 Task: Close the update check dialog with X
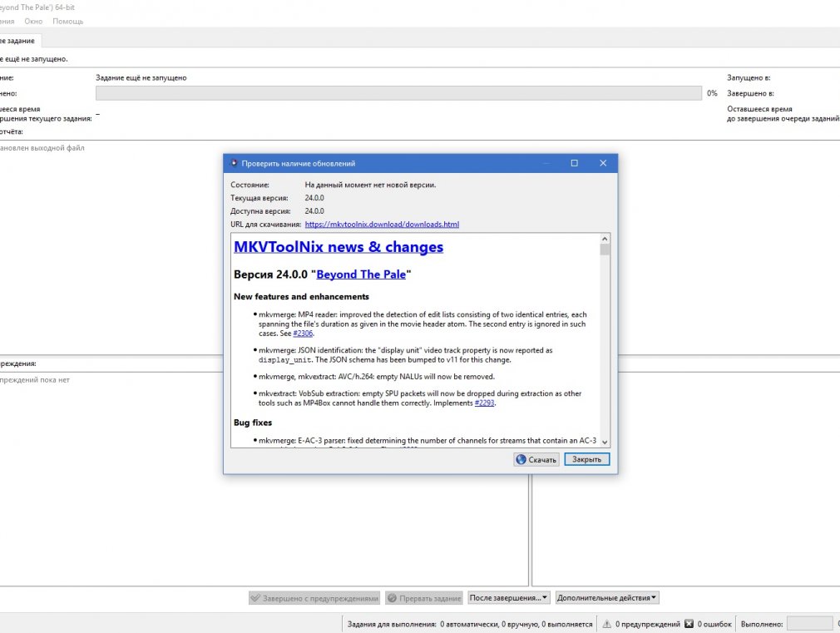pos(603,163)
